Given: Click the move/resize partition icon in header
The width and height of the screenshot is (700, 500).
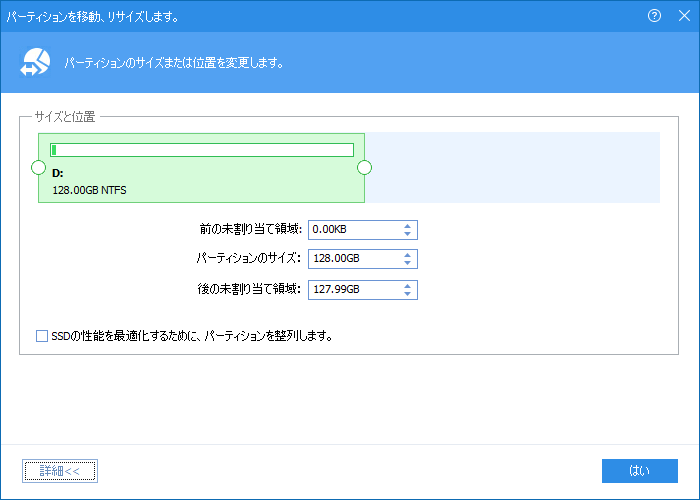Looking at the screenshot, I should 35,62.
